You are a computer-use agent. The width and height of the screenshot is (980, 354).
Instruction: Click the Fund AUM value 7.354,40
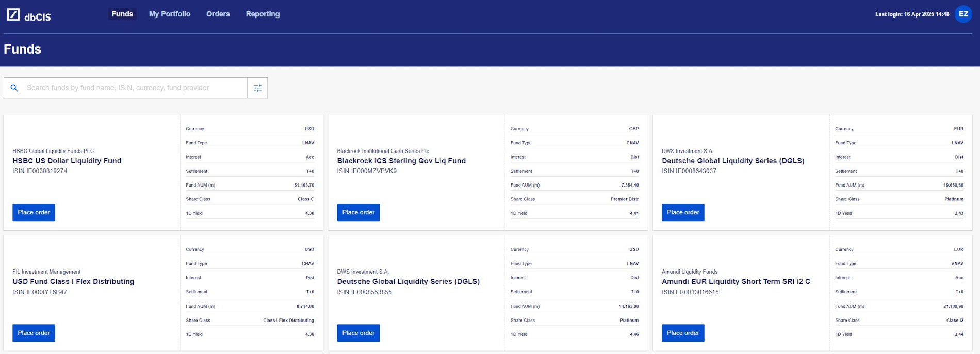pos(630,185)
